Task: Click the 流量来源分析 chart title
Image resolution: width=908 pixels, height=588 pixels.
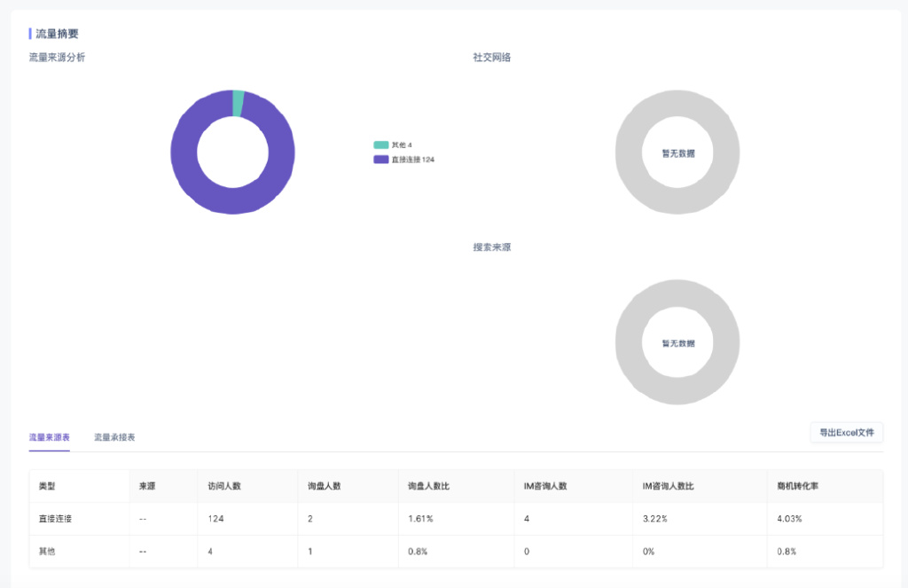Action: (x=58, y=58)
